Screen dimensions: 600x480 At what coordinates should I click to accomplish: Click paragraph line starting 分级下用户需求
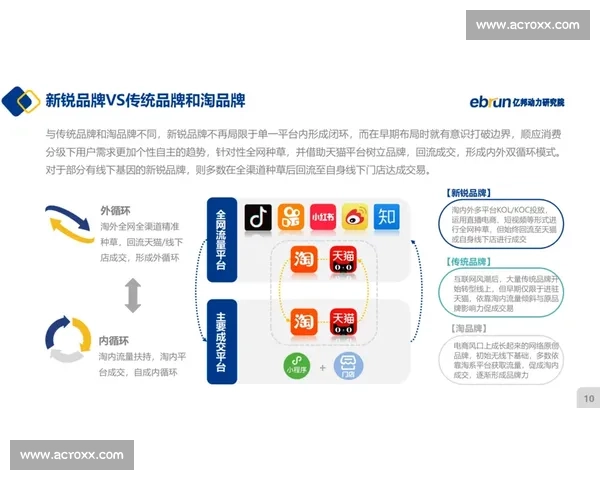click(x=303, y=152)
